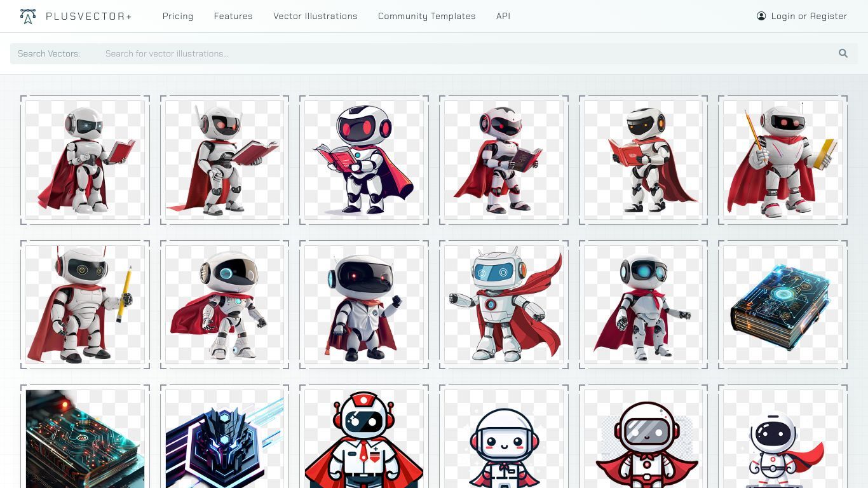Focus the vector illustrations search field
Image resolution: width=868 pixels, height=488 pixels.
click(467, 53)
